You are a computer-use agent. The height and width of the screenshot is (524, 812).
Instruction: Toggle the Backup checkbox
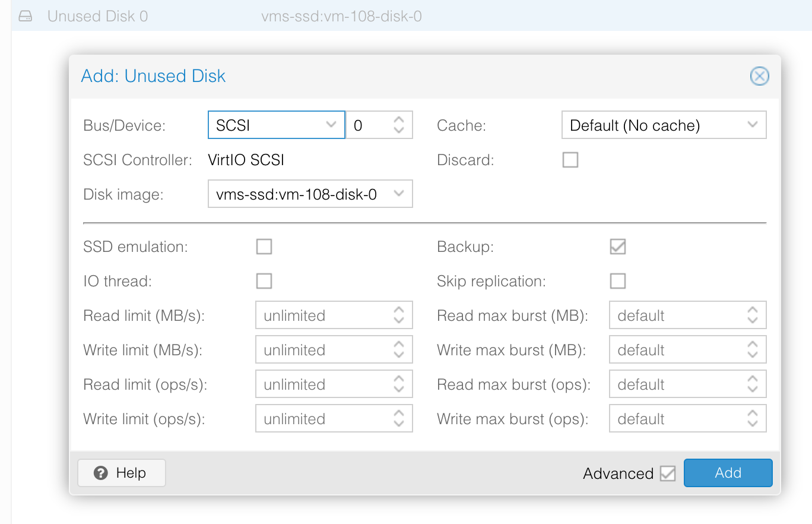pos(618,247)
